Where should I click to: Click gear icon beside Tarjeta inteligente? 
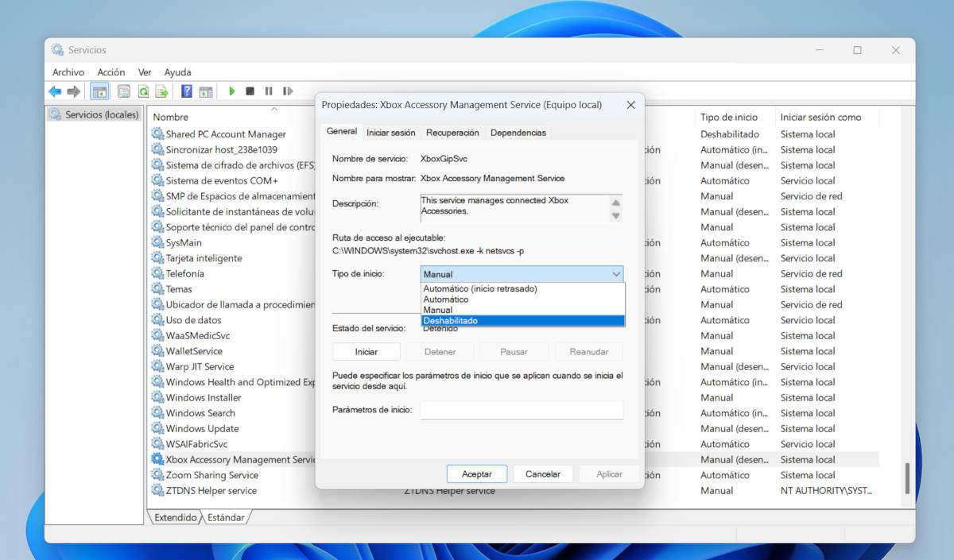(x=157, y=258)
